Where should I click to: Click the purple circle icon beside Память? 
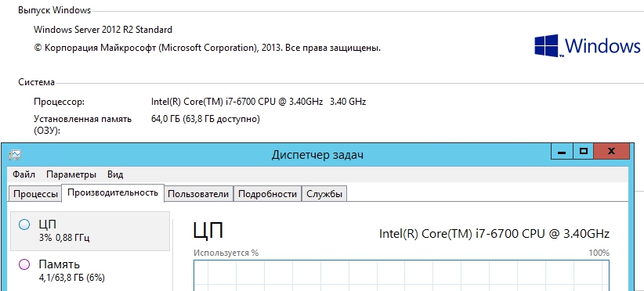point(24,264)
